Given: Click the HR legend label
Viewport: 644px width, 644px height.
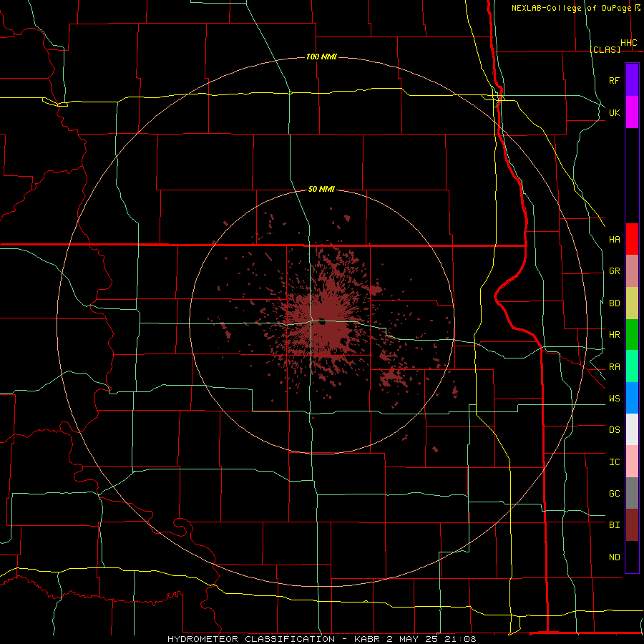Looking at the screenshot, I should pos(614,335).
